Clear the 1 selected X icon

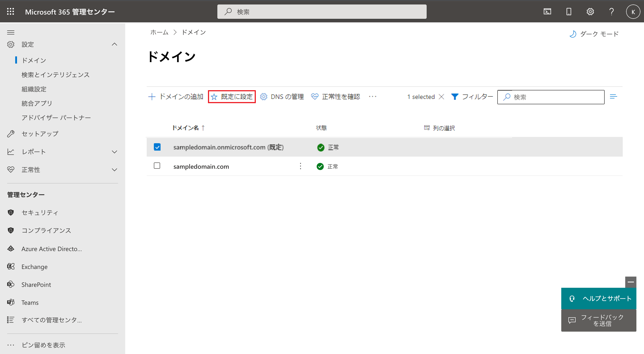441,97
